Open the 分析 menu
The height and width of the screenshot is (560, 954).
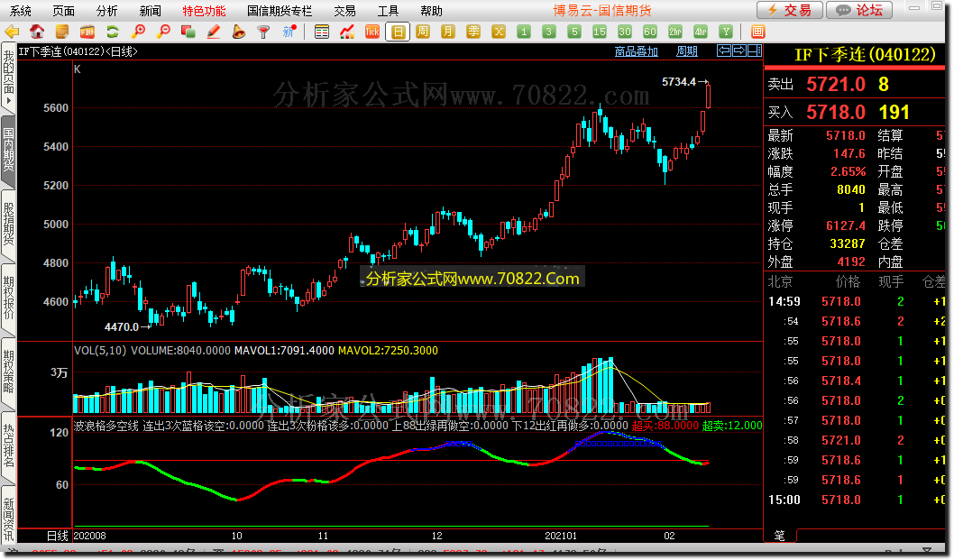click(x=107, y=11)
